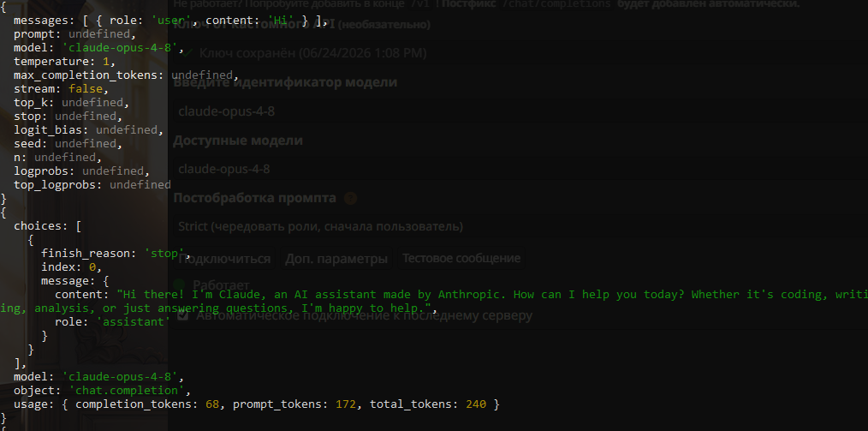Open the Strict prompt post-processing dropdown
Image resolution: width=868 pixels, height=431 pixels.
click(x=520, y=226)
